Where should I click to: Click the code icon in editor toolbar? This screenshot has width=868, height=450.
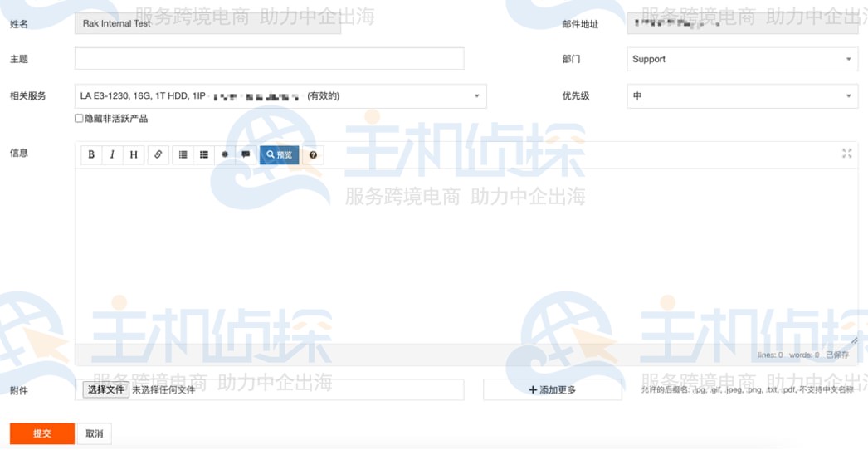coord(225,155)
